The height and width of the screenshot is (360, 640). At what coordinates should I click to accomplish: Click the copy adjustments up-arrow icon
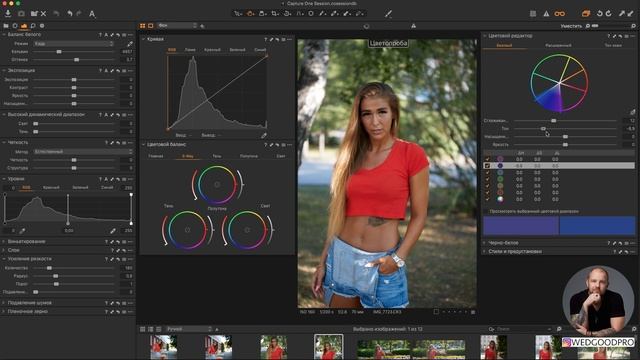coord(622,14)
